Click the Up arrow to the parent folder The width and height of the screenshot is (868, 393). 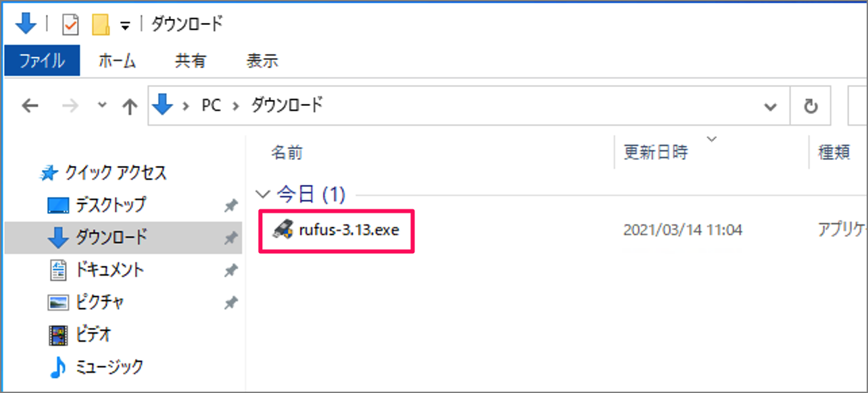coord(128,106)
